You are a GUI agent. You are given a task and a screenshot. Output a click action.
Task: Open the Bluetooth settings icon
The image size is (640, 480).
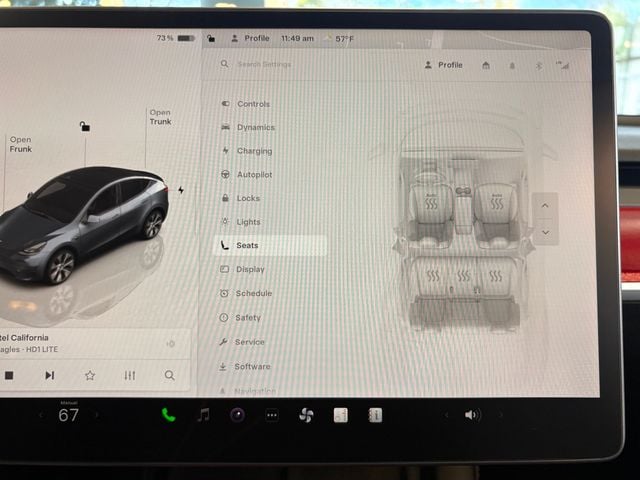click(x=536, y=65)
